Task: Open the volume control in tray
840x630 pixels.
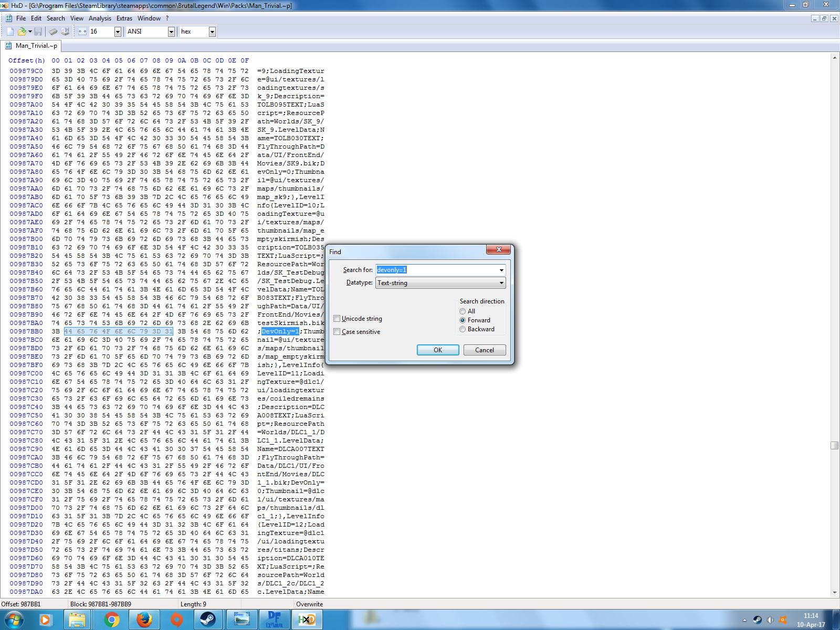Action: click(770, 620)
